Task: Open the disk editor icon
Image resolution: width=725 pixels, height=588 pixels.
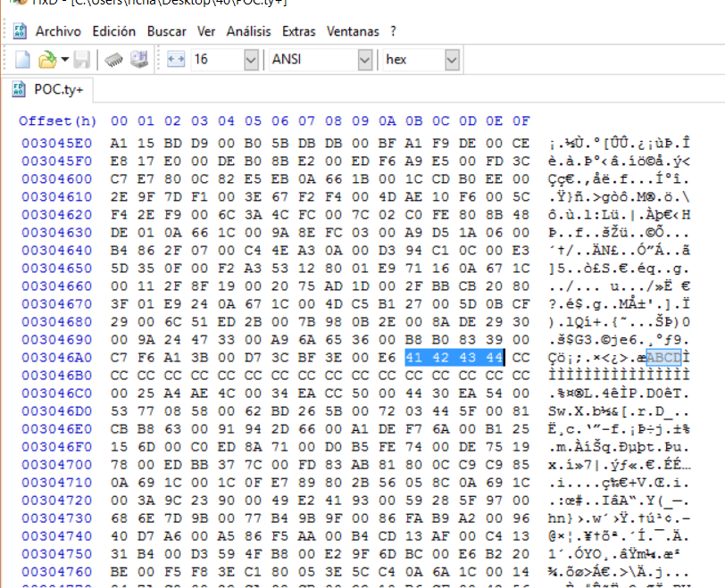Action: click(139, 60)
